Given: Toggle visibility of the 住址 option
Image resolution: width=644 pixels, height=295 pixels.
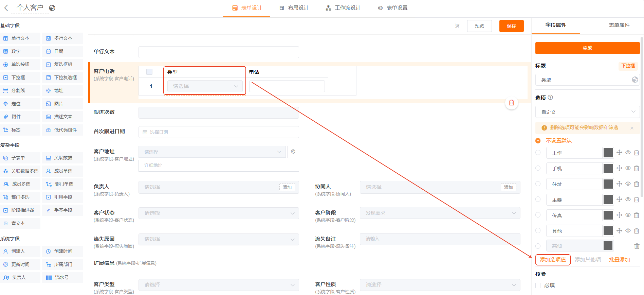Looking at the screenshot, I should pos(628,184).
